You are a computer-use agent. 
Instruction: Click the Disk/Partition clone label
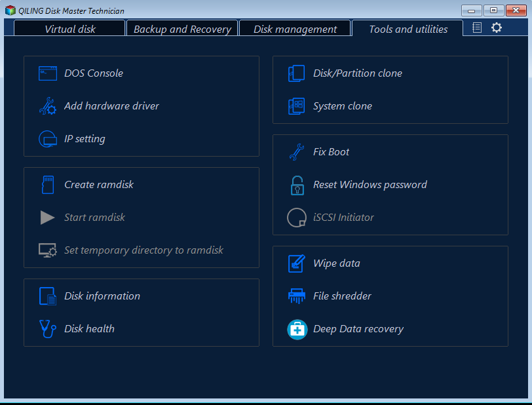357,73
